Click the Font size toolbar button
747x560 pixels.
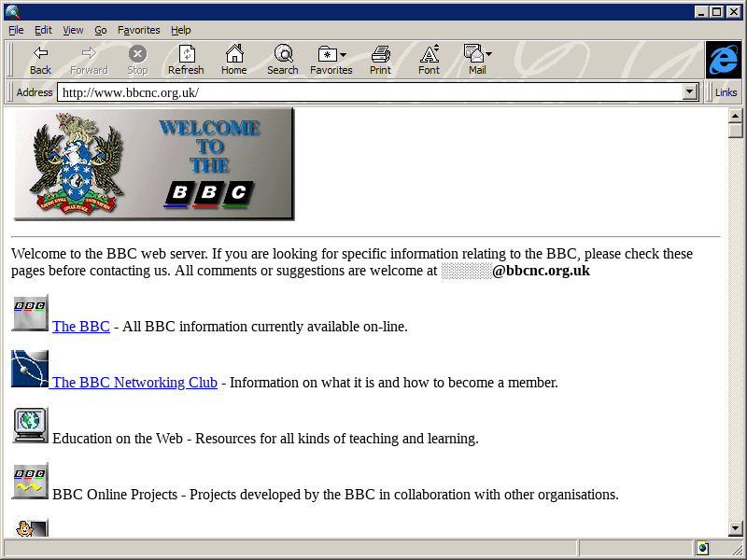429,60
